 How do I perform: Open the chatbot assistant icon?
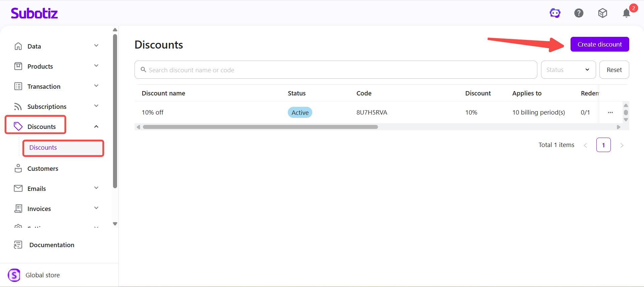pos(555,13)
